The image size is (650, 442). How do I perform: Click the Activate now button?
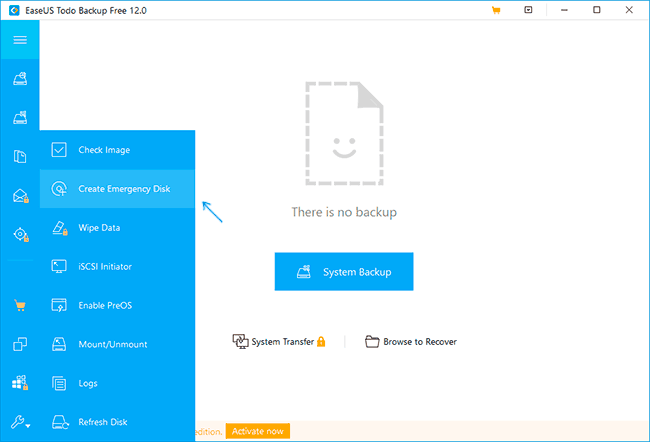click(x=257, y=431)
